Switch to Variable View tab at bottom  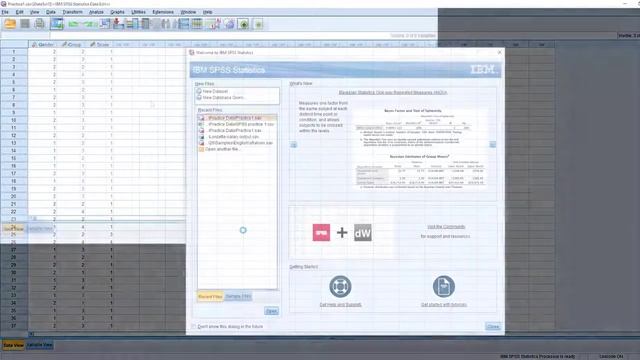point(40,345)
